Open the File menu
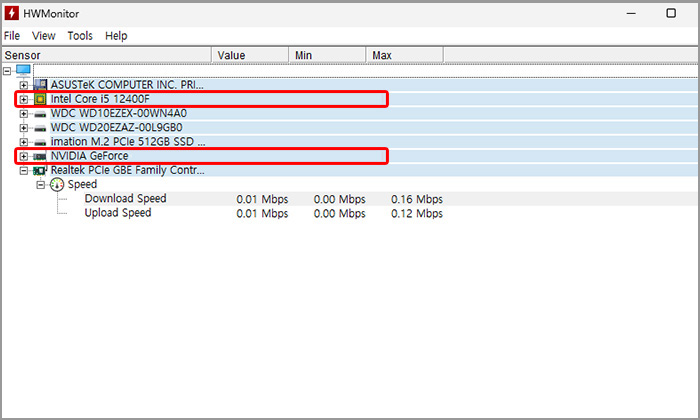The image size is (700, 420). tap(12, 36)
